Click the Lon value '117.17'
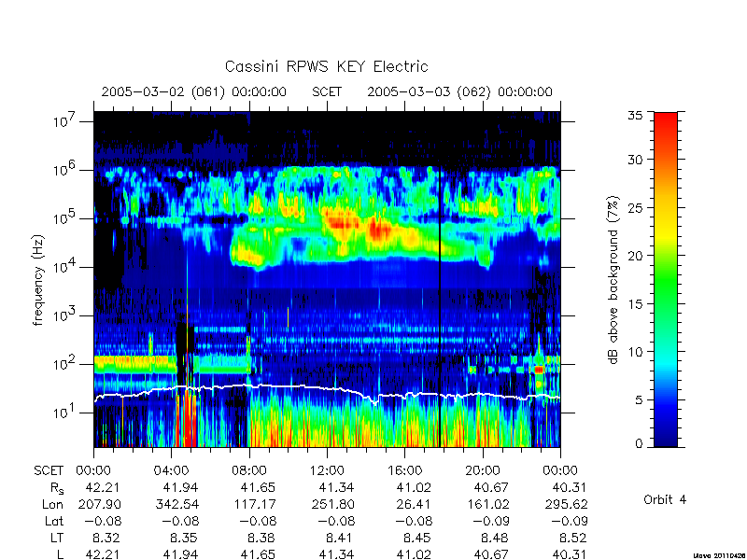Image resolution: width=747 pixels, height=560 pixels. click(254, 504)
